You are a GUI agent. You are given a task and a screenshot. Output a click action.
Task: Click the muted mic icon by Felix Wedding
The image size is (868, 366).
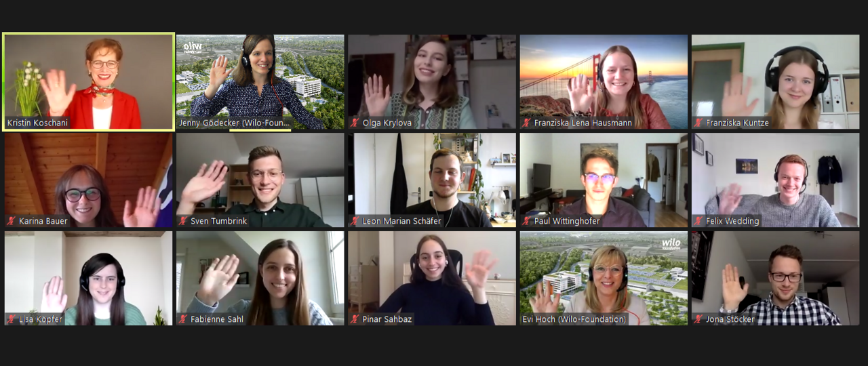click(699, 221)
